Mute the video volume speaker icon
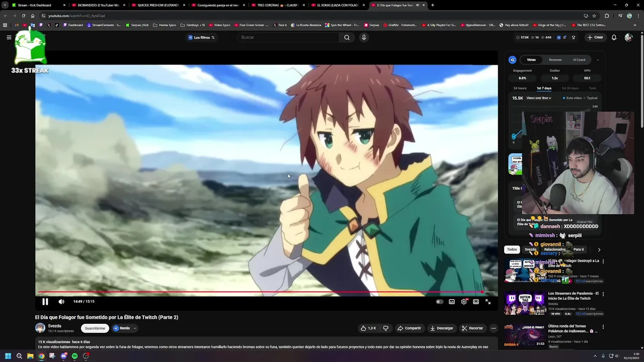 pyautogui.click(x=61, y=302)
